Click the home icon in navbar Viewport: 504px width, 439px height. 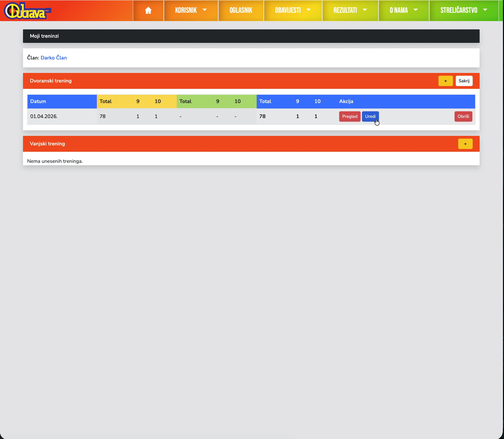coord(148,10)
